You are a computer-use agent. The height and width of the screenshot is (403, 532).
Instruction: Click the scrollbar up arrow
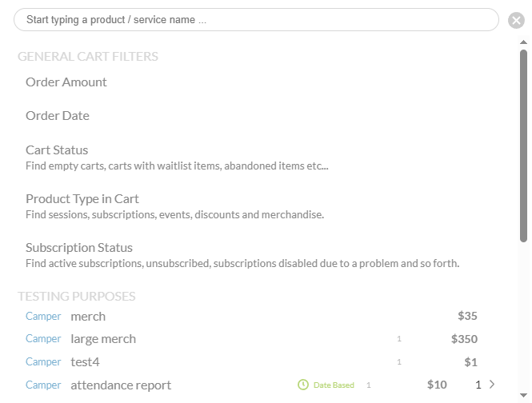click(x=523, y=42)
